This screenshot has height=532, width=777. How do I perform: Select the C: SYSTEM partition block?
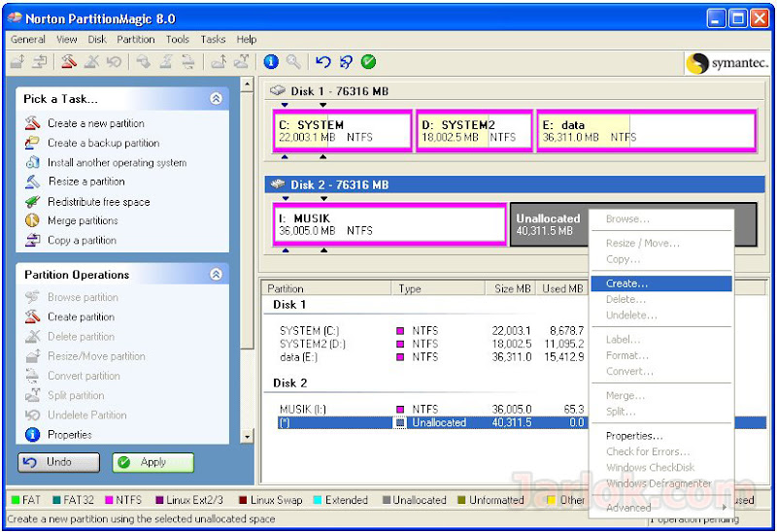[343, 131]
